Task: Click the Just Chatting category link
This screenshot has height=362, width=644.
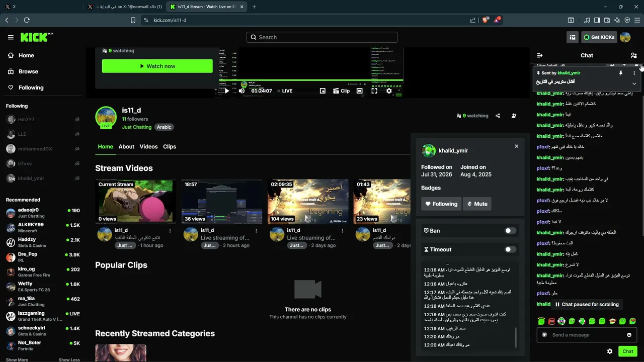Action: click(137, 127)
